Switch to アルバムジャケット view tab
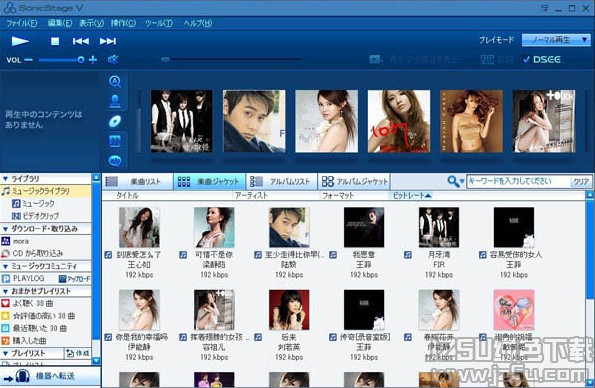Screen dimensions: 595x388 pos(354,182)
